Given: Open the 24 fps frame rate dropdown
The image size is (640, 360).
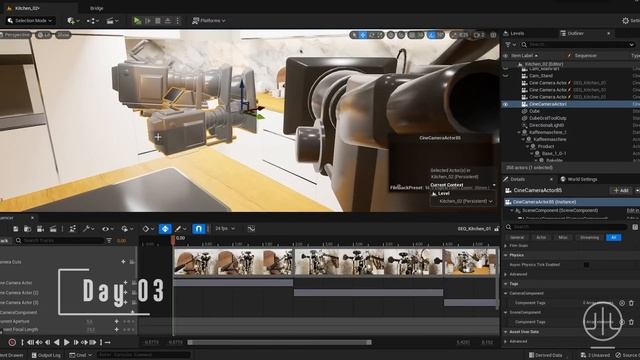Looking at the screenshot, I should (225, 229).
